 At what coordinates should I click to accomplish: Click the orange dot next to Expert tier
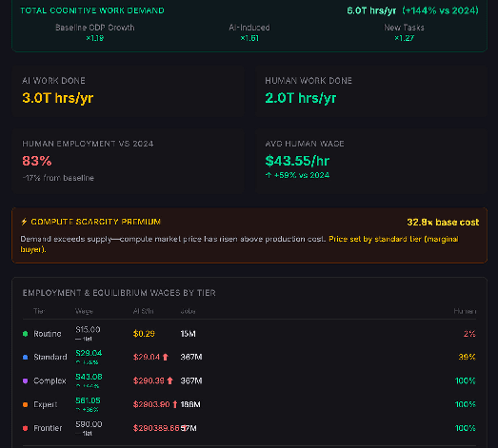pos(26,404)
